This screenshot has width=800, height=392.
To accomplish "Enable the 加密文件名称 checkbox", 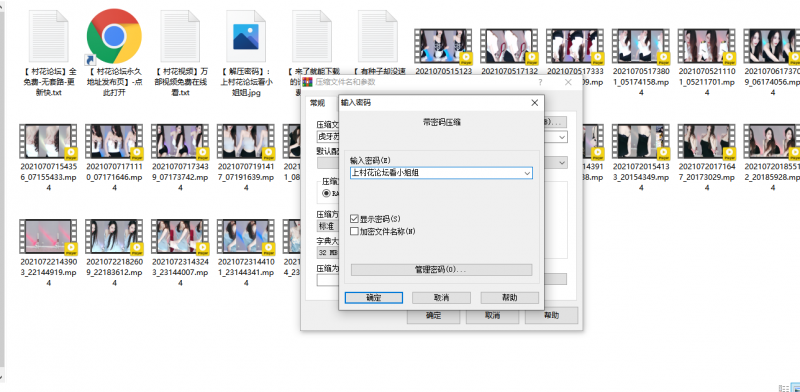I will click(x=355, y=231).
